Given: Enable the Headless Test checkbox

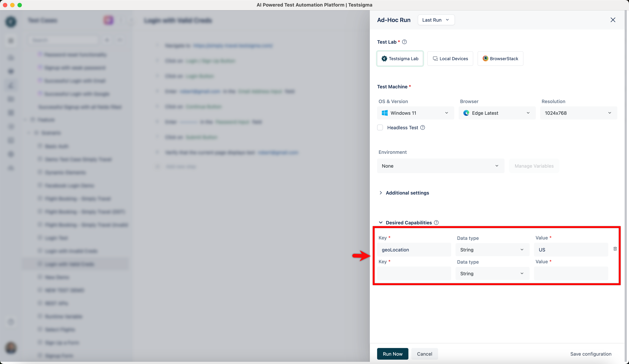Looking at the screenshot, I should pos(380,128).
